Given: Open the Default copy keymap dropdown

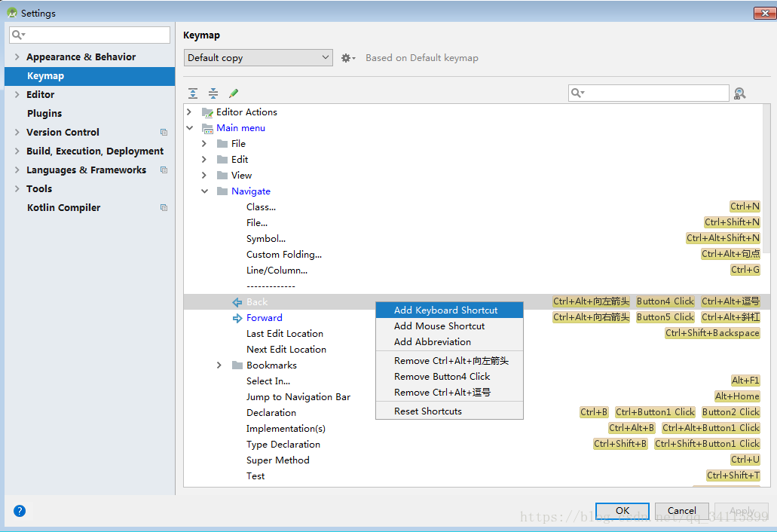Looking at the screenshot, I should coord(258,58).
